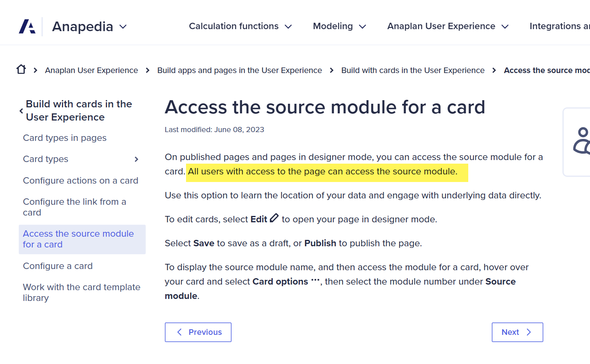Image resolution: width=590 pixels, height=364 pixels.
Task: Click the page title Access the source module for a card
Action: pyautogui.click(x=325, y=107)
